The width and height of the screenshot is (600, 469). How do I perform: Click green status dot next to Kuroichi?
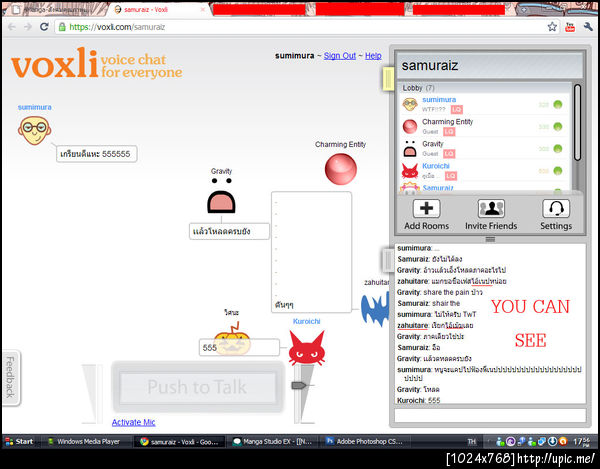pos(558,171)
